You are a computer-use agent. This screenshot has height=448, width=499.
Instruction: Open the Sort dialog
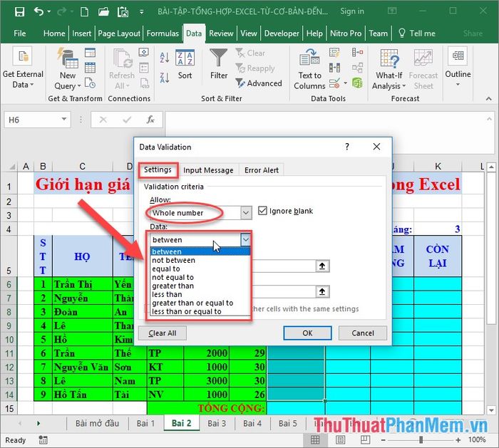(x=185, y=65)
